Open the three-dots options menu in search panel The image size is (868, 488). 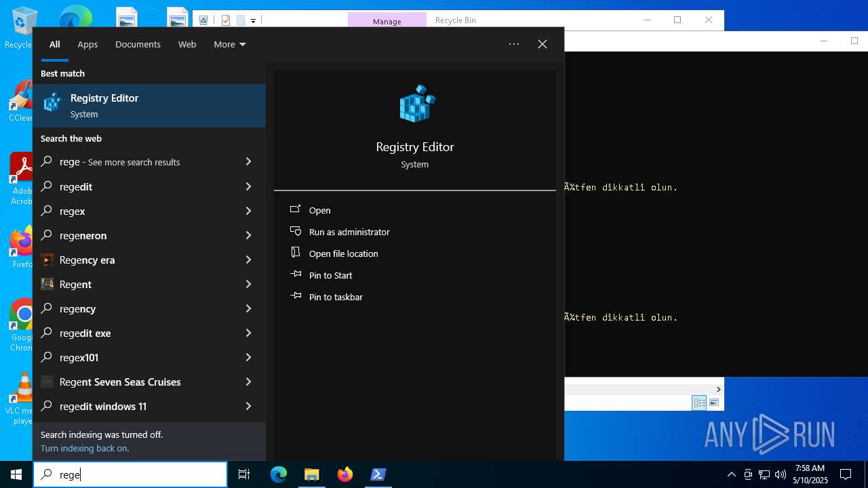[514, 44]
